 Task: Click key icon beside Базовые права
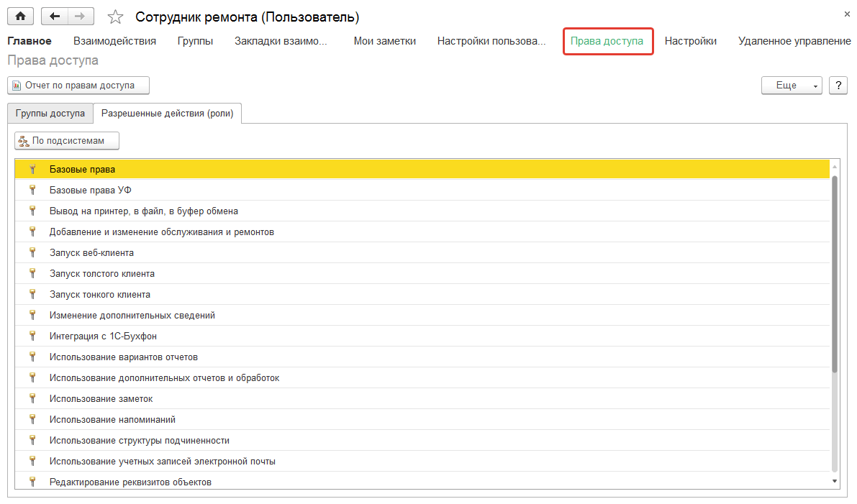pos(33,169)
